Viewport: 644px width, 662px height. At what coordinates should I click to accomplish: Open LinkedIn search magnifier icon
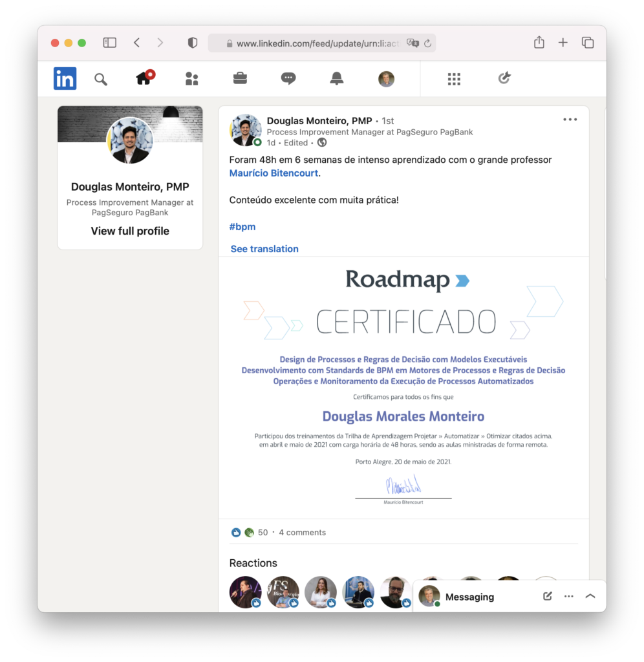tap(100, 79)
